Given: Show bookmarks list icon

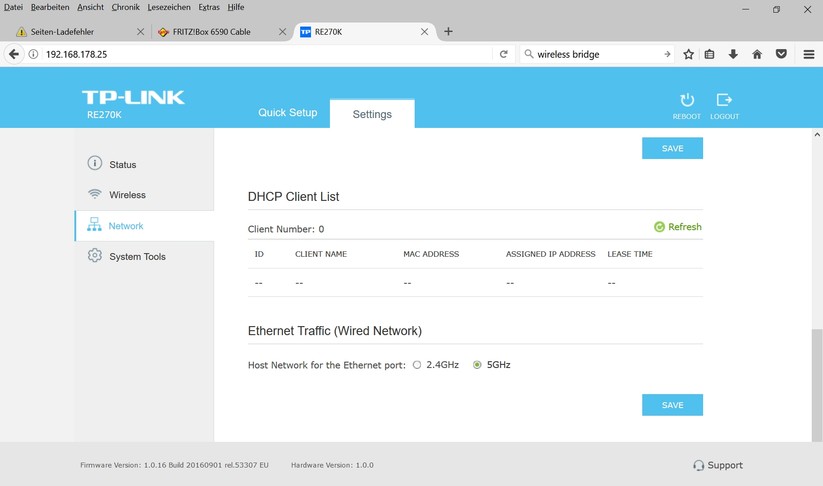Looking at the screenshot, I should pyautogui.click(x=709, y=54).
